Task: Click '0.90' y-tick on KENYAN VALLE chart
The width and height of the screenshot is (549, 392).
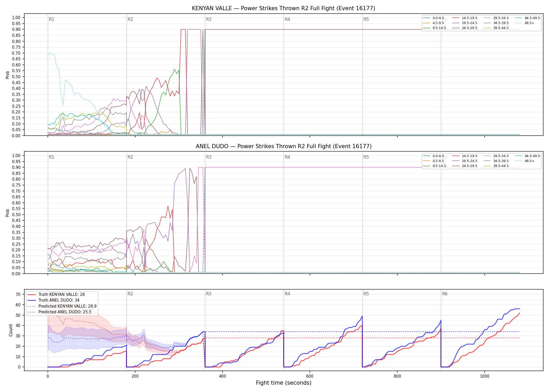Action: [x=16, y=29]
